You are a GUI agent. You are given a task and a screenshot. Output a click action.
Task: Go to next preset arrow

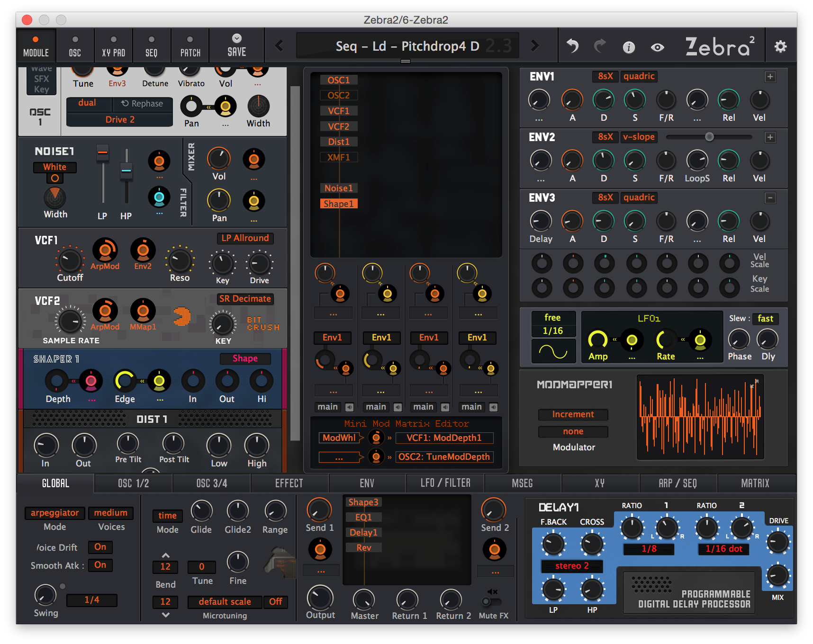click(535, 45)
